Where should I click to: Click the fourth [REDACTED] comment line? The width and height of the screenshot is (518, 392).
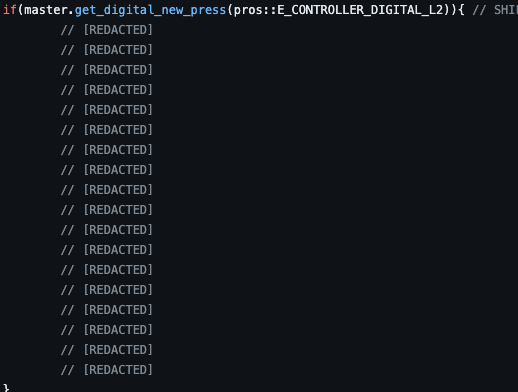point(107,90)
